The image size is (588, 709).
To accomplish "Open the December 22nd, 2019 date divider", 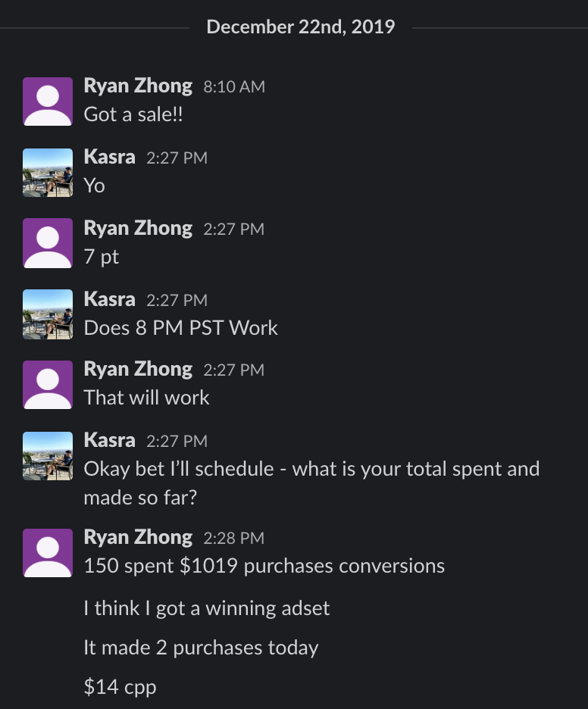I will (x=300, y=27).
